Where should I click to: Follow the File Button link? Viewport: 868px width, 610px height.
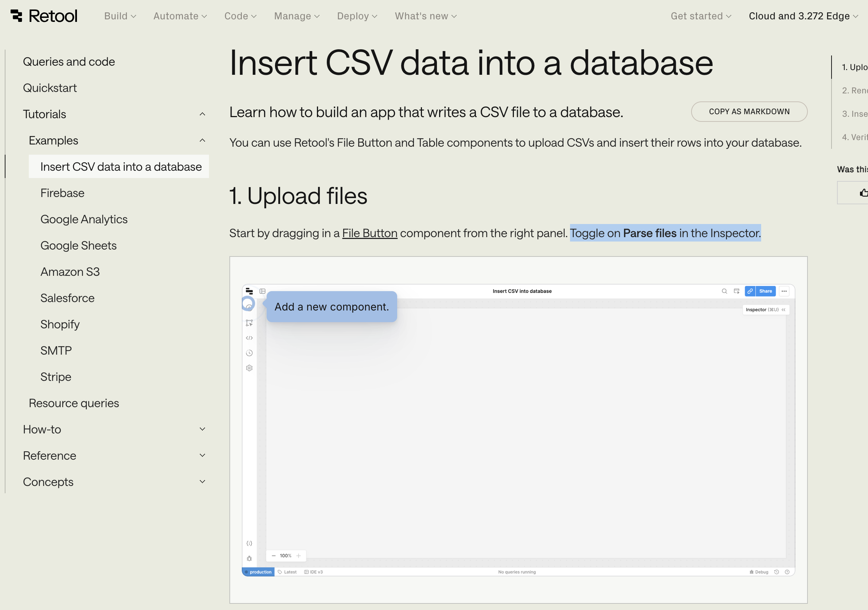[369, 233]
